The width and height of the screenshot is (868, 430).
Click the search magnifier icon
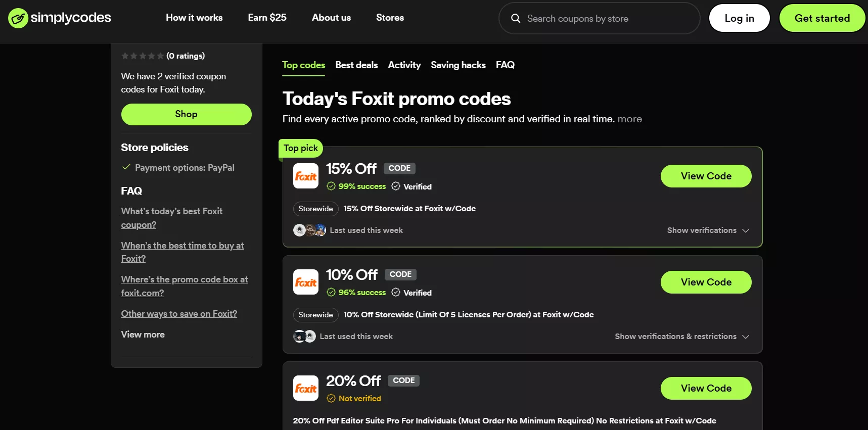point(516,18)
